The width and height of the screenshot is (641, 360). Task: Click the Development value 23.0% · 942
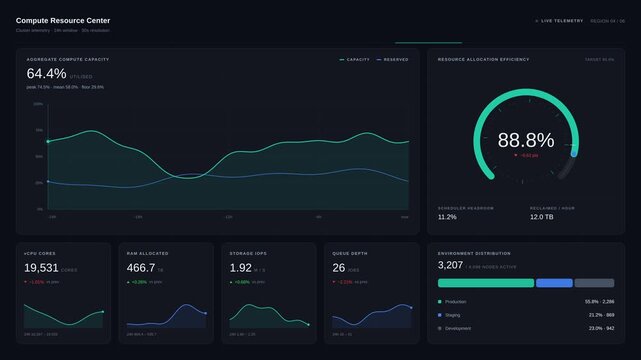coord(601,328)
